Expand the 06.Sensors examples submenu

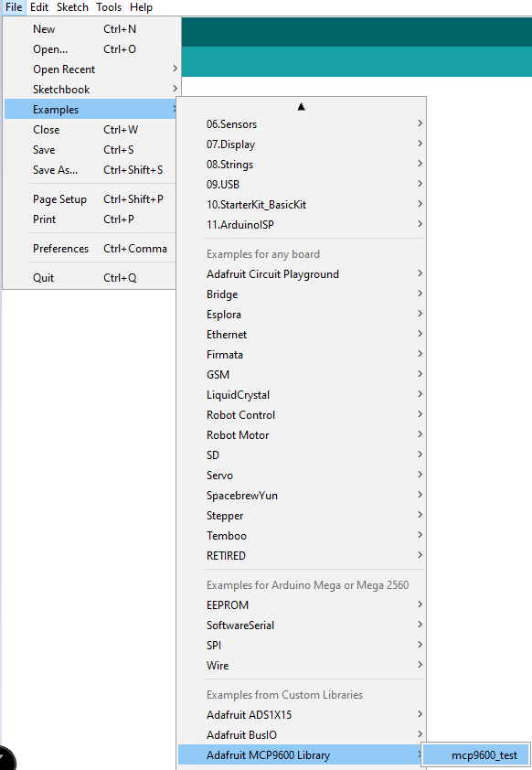tap(301, 123)
